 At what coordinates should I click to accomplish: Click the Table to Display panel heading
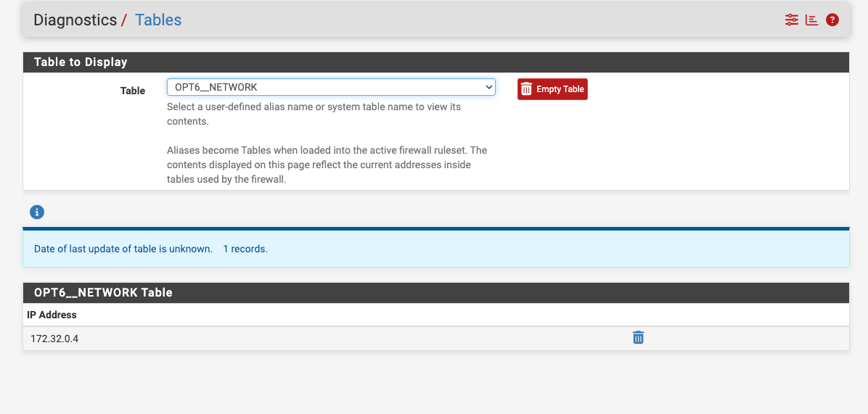pos(81,62)
